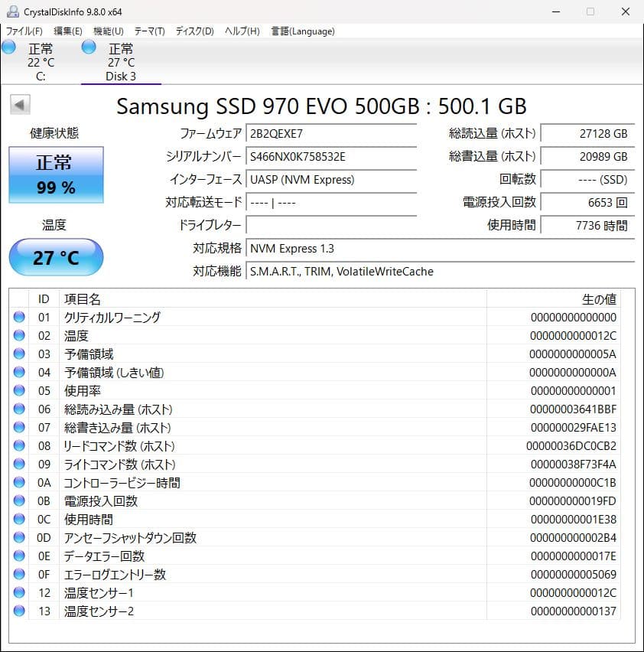
Task: Click the NVM Express 1.3 standard field
Action: point(441,249)
